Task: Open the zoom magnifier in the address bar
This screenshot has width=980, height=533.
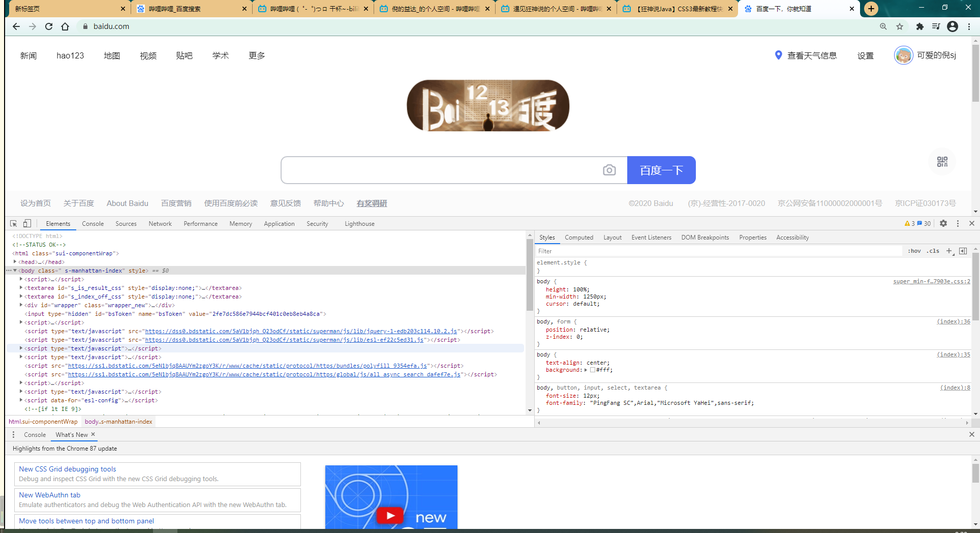Action: [x=883, y=26]
